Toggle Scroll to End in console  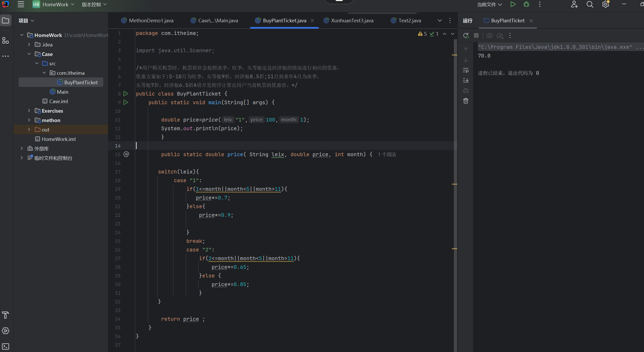[x=466, y=80]
